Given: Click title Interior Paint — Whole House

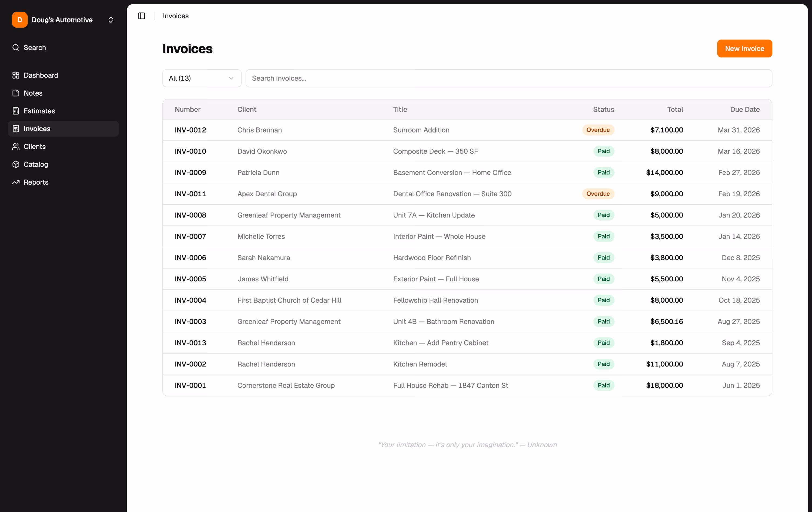Looking at the screenshot, I should 439,236.
